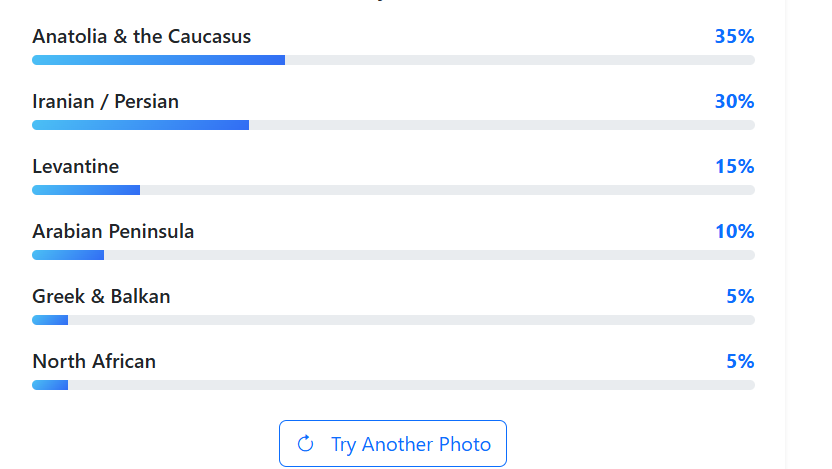Click the Greek & Balkan progress bar
Viewport: 832px width, 469px height.
pos(393,320)
